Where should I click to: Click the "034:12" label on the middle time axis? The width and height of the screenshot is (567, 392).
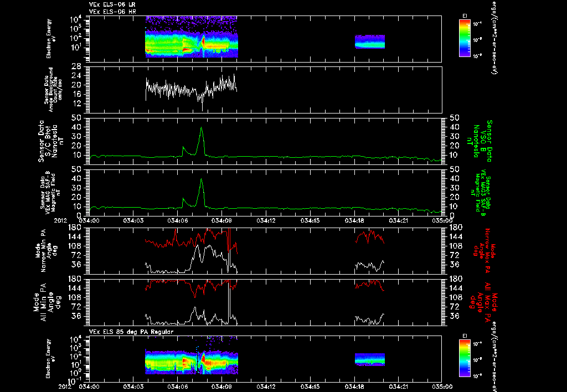266,220
